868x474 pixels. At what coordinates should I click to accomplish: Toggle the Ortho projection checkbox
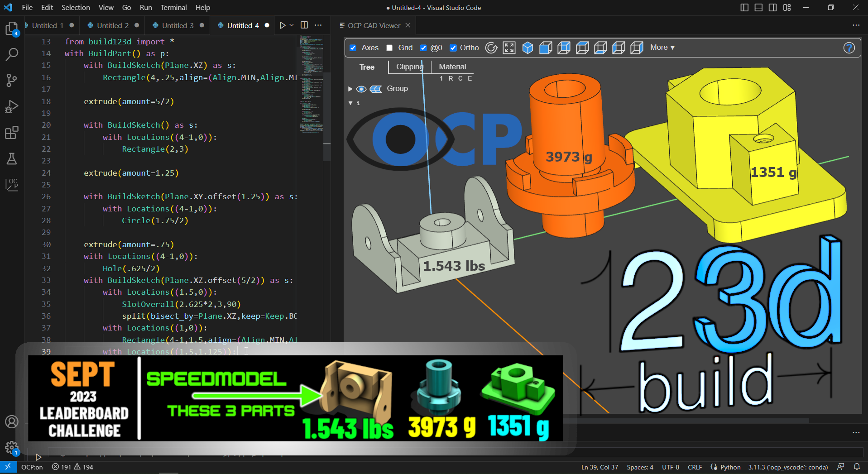tap(453, 48)
